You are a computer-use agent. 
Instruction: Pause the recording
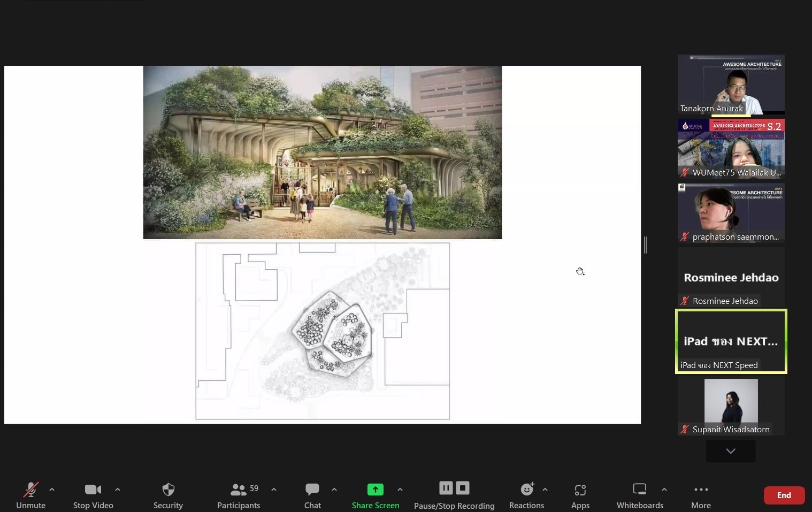[446, 488]
